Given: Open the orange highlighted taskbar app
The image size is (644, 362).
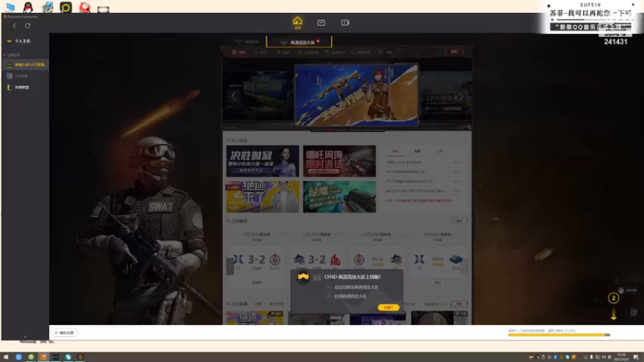Looking at the screenshot, I should coord(43,357).
